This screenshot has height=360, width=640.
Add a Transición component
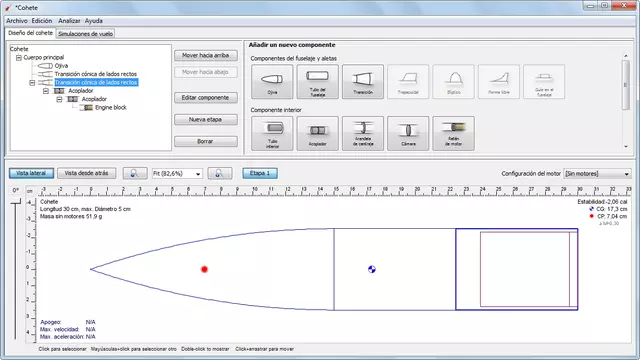coord(363,82)
